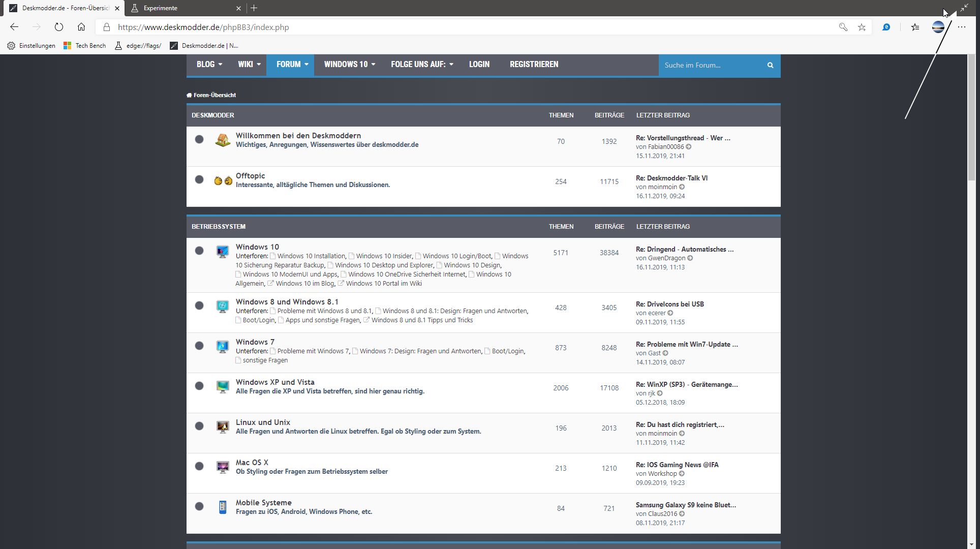Open Willkommen bei den Deskmoddern forum
The height and width of the screenshot is (549, 980).
(298, 136)
